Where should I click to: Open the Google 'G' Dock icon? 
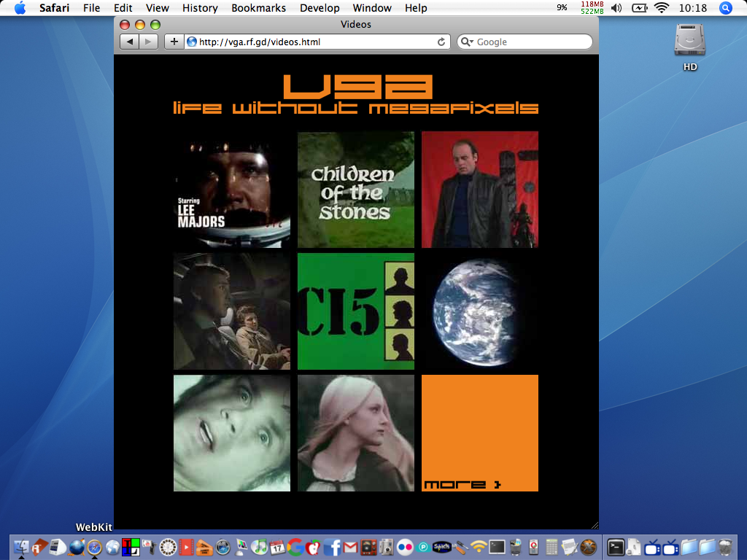coord(296,547)
